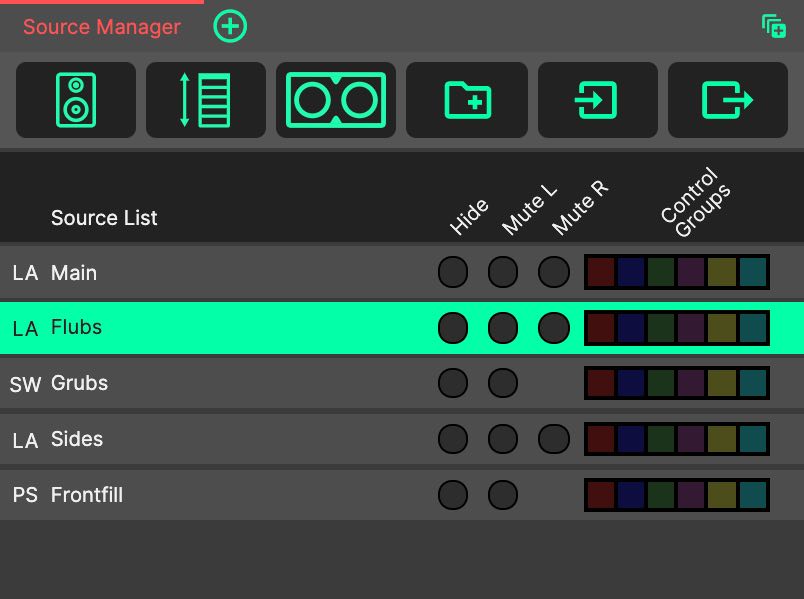Click the LA type label of Main
Screen dimensions: 804x599
25,273
